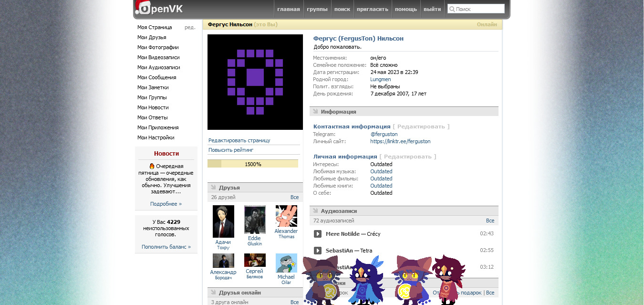Click Редактировать страницу link
This screenshot has width=644, height=305.
[239, 140]
